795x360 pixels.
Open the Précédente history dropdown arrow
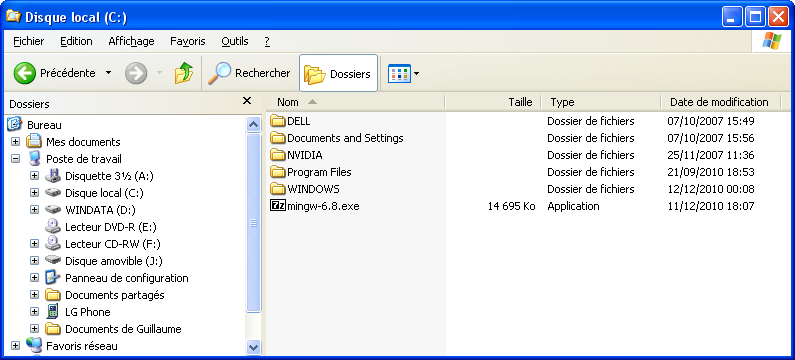pyautogui.click(x=109, y=73)
